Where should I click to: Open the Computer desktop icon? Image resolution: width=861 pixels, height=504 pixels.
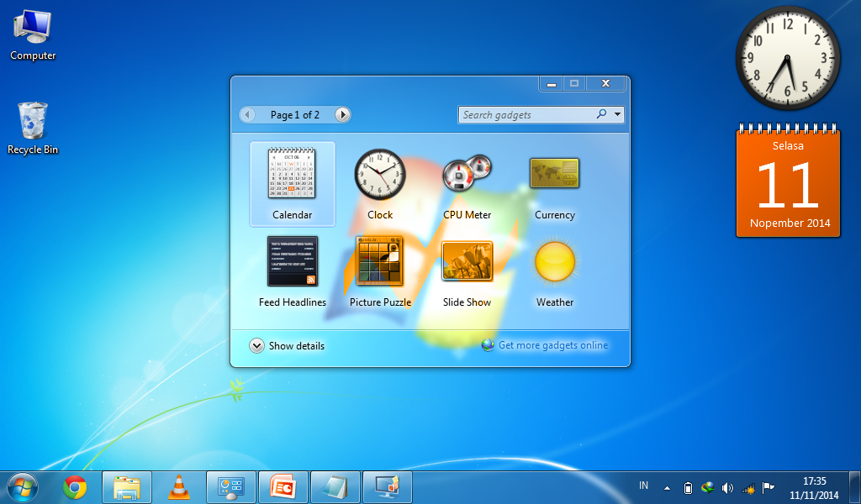pyautogui.click(x=33, y=35)
